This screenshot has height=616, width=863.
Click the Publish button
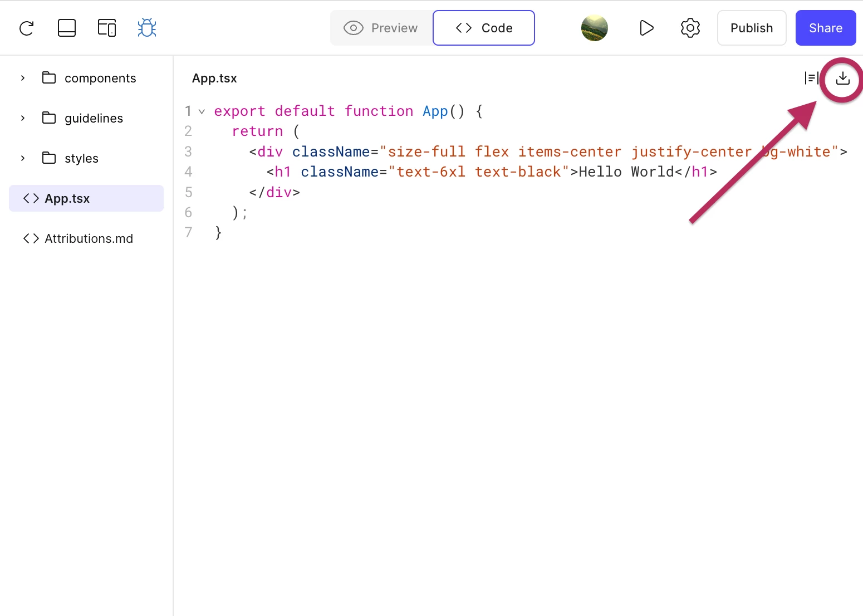click(752, 28)
